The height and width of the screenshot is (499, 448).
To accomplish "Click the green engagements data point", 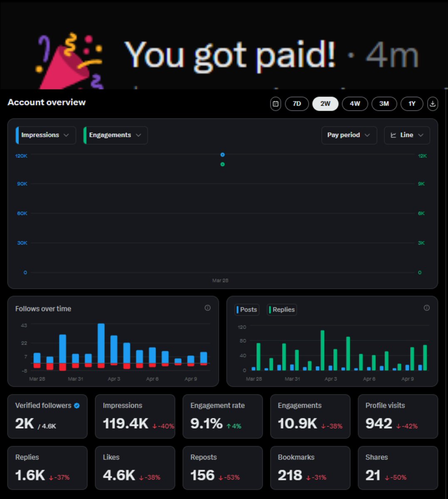I will [223, 164].
